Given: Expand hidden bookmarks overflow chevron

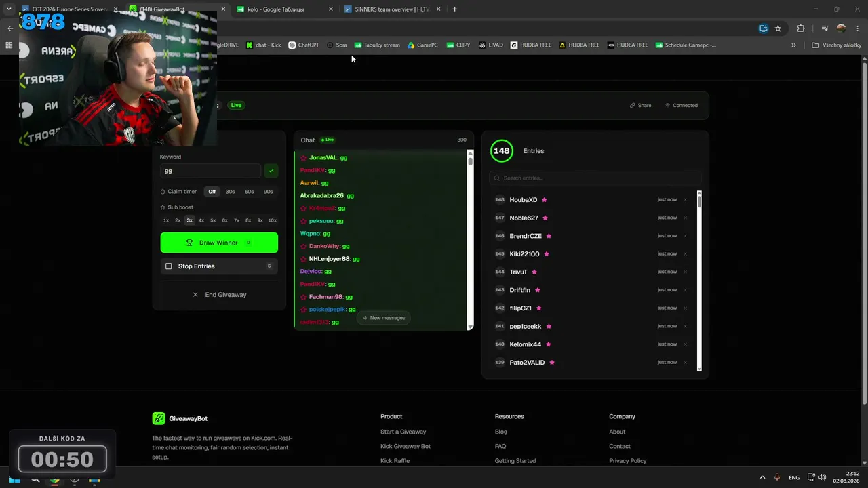Looking at the screenshot, I should pyautogui.click(x=793, y=45).
